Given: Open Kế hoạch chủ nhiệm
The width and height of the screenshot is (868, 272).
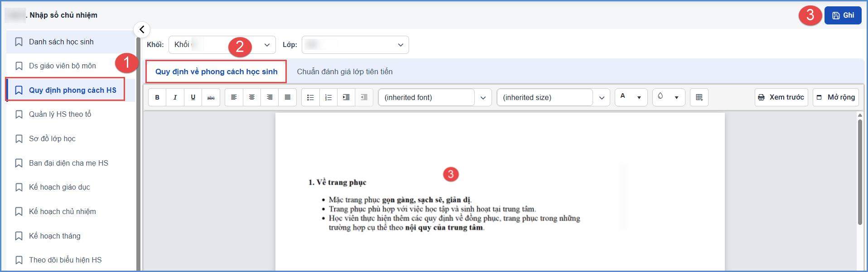Looking at the screenshot, I should point(71,212).
